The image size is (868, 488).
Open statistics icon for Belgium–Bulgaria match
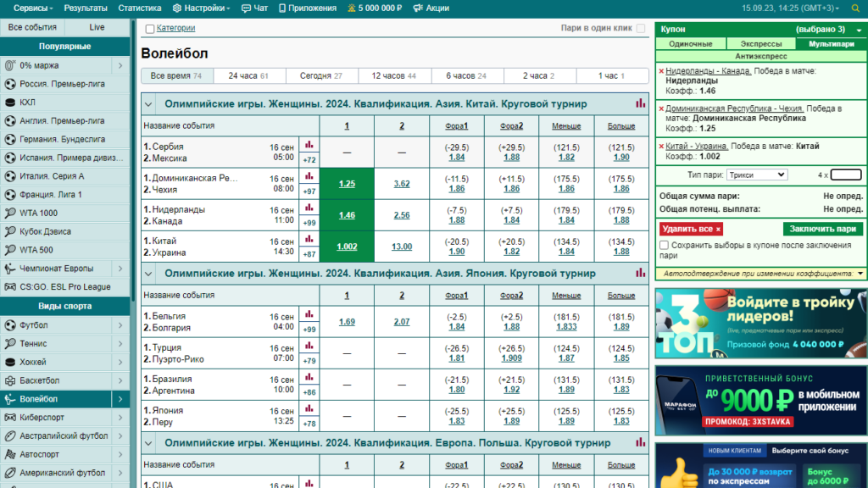[x=309, y=314]
